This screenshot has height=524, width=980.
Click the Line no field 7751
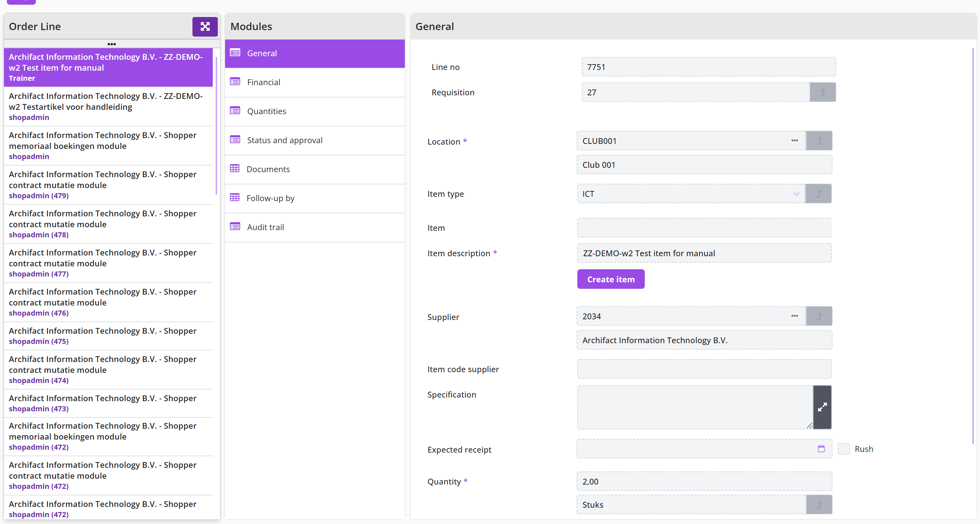(x=709, y=67)
